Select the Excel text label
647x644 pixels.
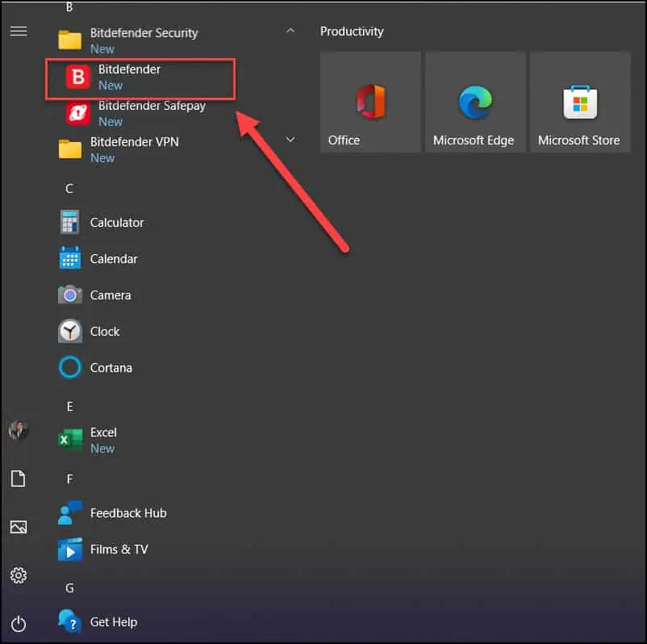(103, 433)
